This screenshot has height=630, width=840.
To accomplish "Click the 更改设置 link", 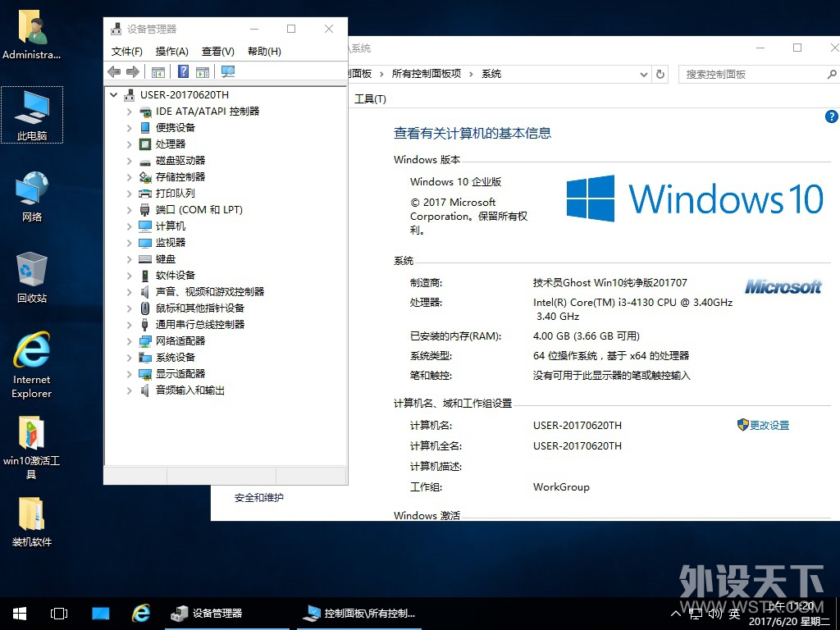I will click(x=769, y=426).
